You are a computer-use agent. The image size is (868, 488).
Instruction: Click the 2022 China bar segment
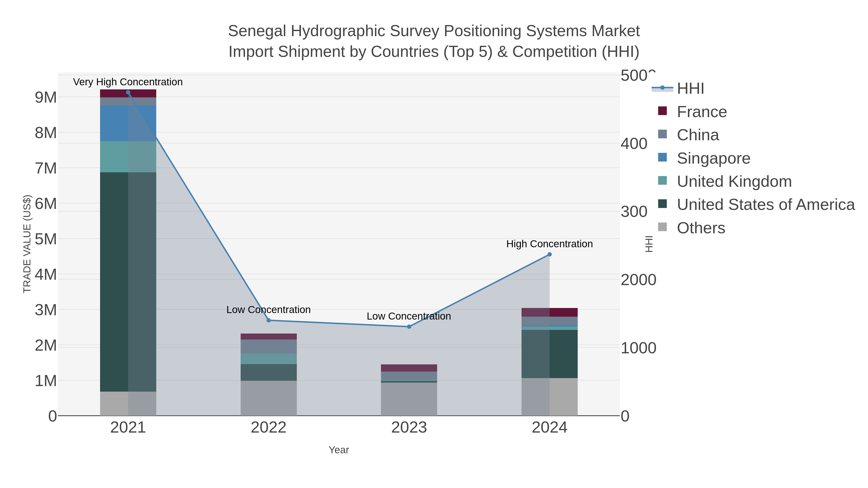click(269, 347)
